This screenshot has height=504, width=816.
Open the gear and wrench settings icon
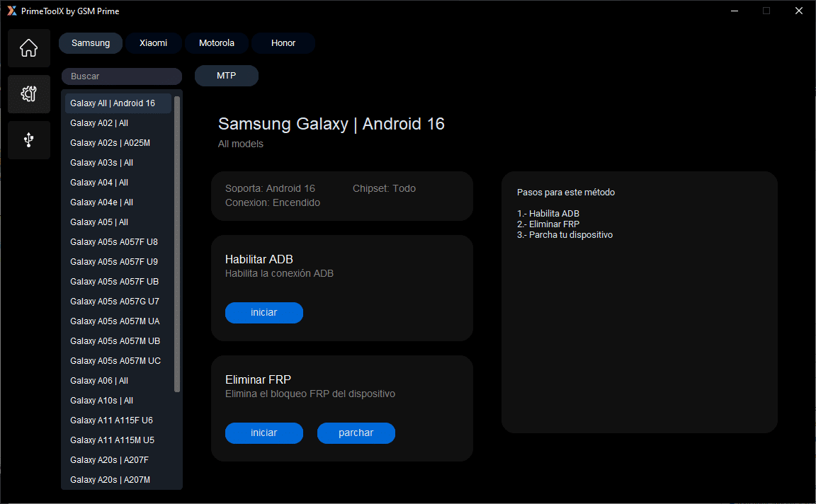(x=28, y=94)
